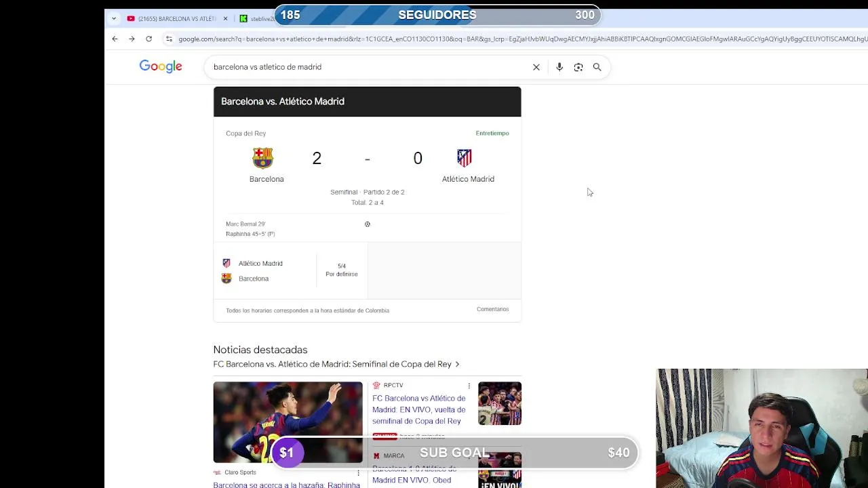Click the SUB GOAL progress bar overlay
The height and width of the screenshot is (488, 868).
tap(454, 453)
